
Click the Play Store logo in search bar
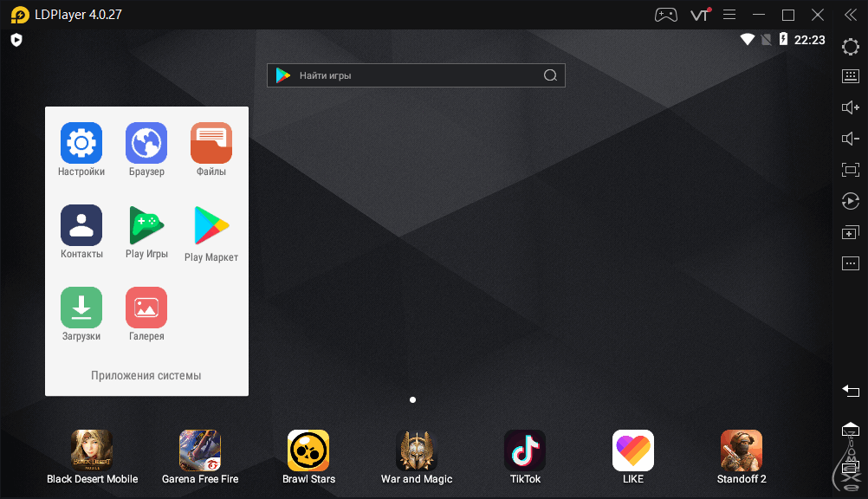(283, 75)
